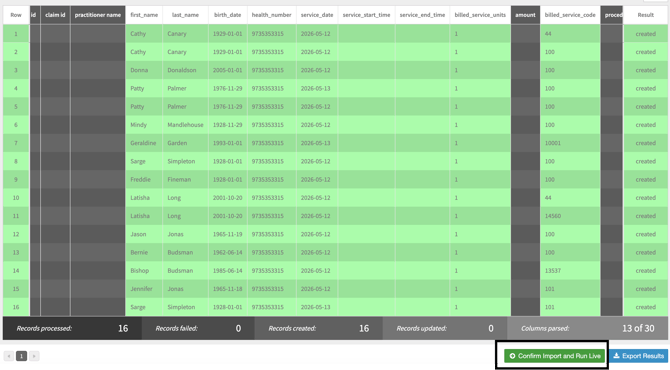Select the claim id column header
Screen dimensions: 670x370
[x=55, y=15]
